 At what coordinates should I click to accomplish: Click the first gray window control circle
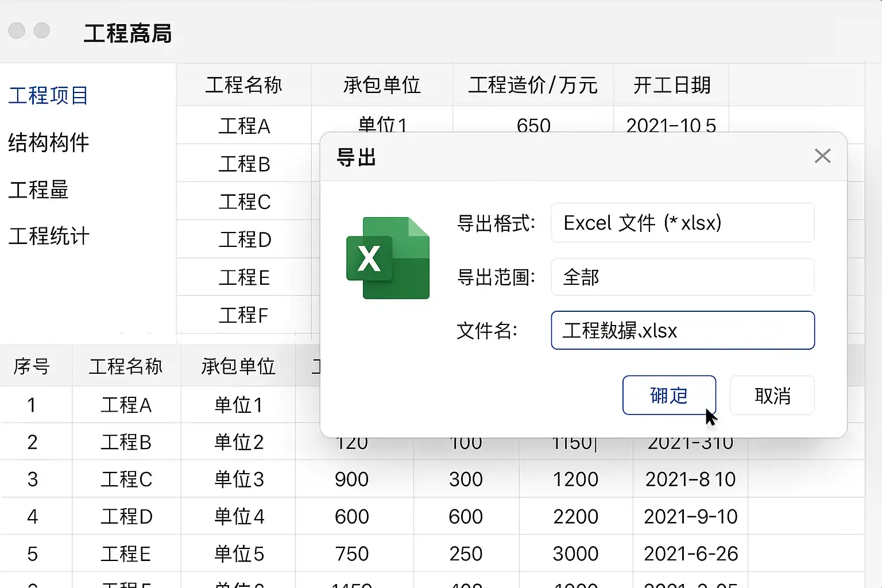tap(17, 30)
